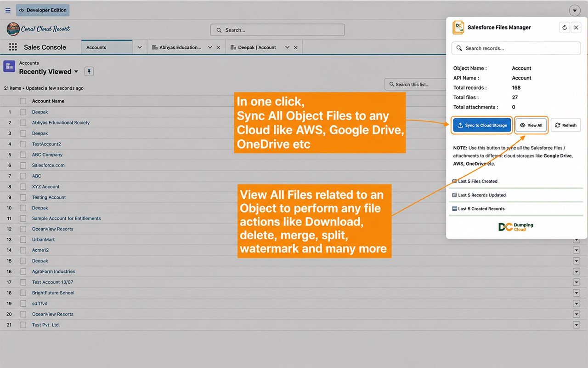Pin the Recently Viewed list view
Viewport: 588px width, 368px height.
tap(90, 71)
